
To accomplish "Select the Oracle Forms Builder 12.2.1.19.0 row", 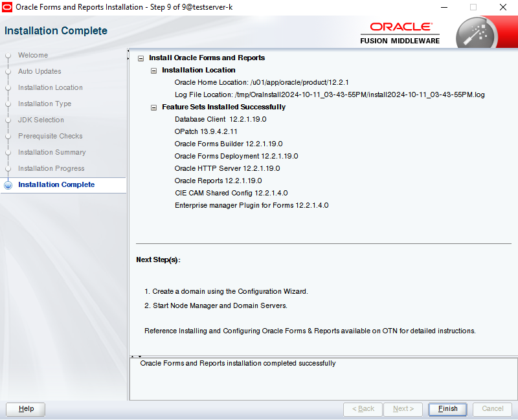I will tap(229, 144).
